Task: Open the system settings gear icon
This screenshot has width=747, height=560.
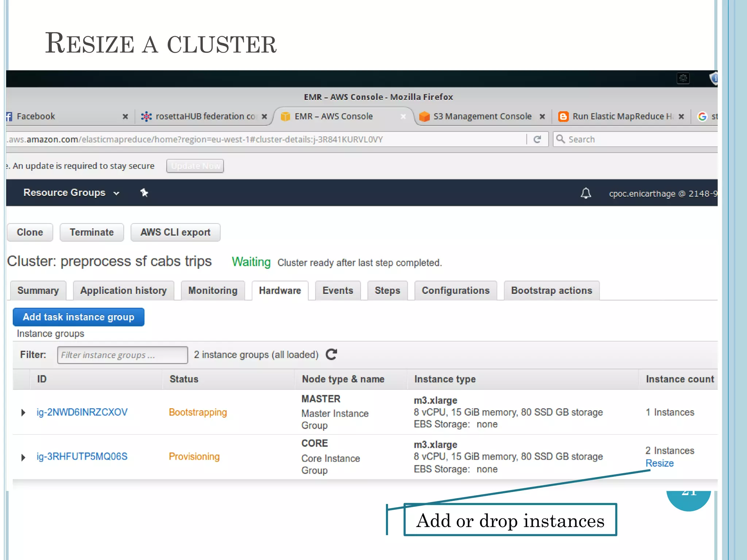Action: pyautogui.click(x=683, y=78)
